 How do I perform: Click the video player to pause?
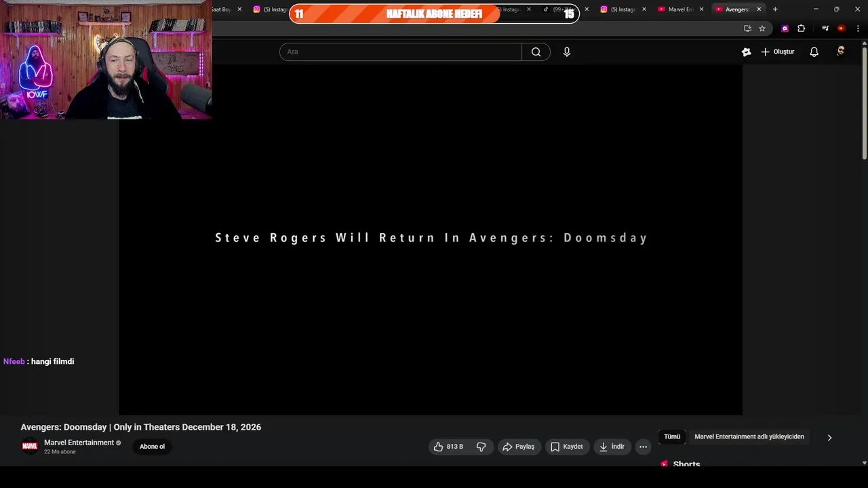[x=431, y=240]
